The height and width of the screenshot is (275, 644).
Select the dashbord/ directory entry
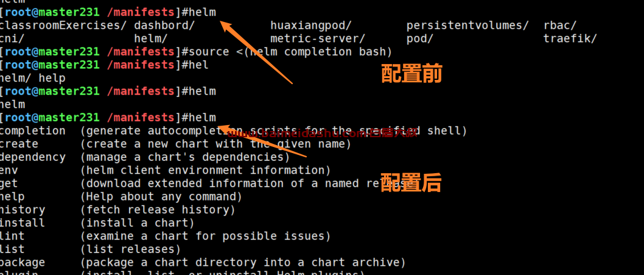tap(164, 26)
